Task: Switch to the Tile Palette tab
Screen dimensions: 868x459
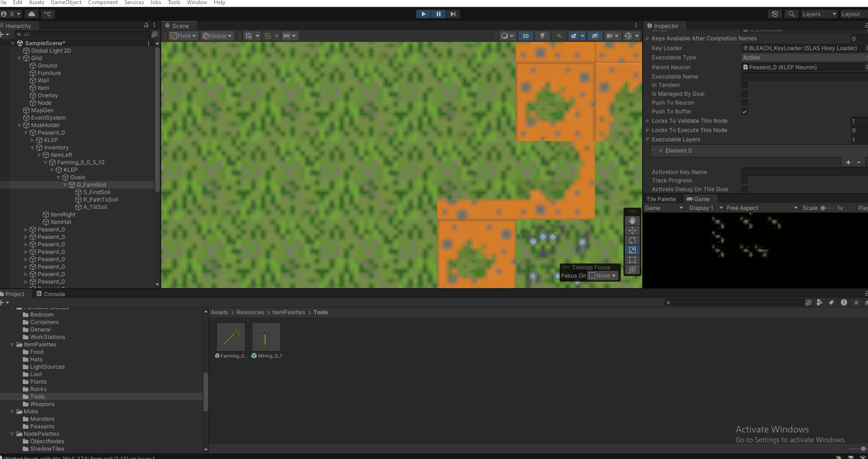Action: pyautogui.click(x=661, y=199)
